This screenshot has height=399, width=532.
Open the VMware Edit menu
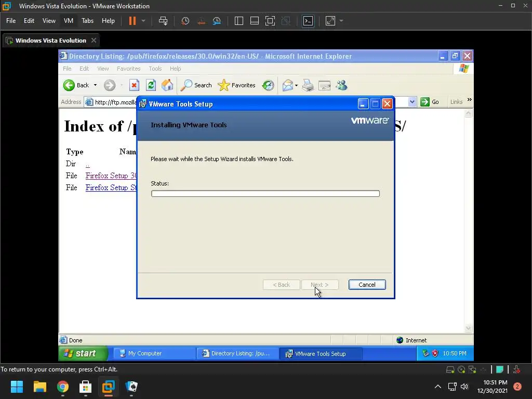[x=29, y=21]
